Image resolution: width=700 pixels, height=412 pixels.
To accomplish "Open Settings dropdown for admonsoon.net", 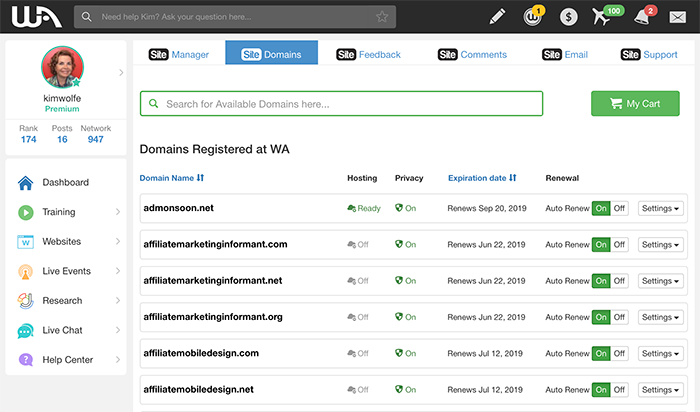I will pos(660,208).
